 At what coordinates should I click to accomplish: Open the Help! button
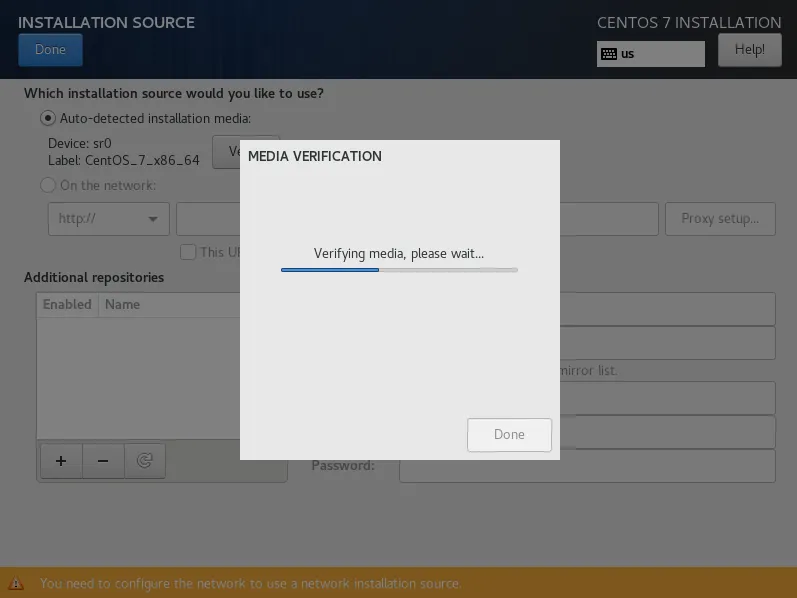[x=749, y=50]
